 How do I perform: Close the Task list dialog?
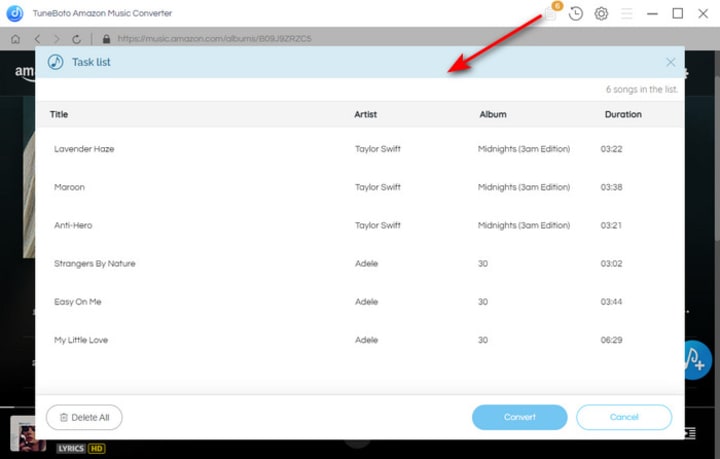point(670,62)
